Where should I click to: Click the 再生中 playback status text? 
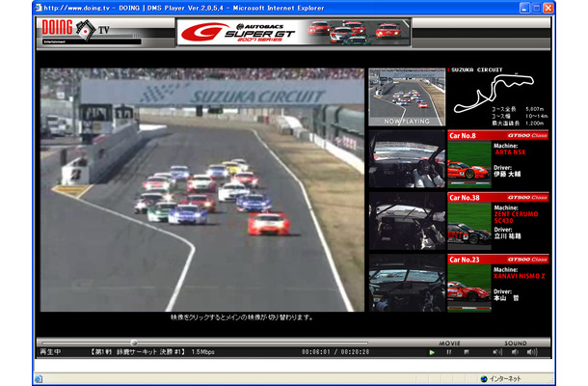pos(50,352)
